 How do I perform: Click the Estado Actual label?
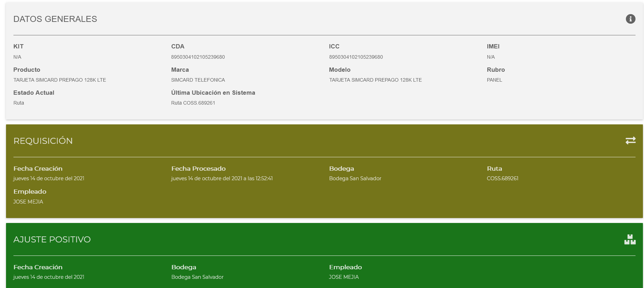tap(34, 93)
